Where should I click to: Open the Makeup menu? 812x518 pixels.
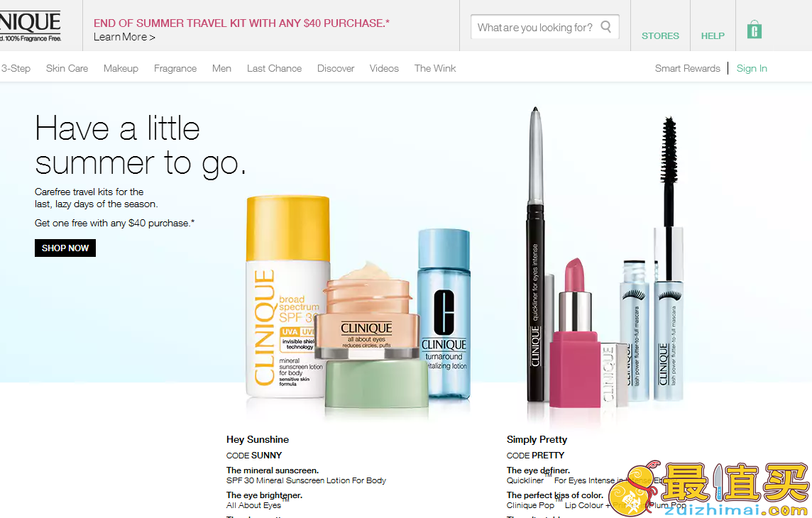click(x=121, y=68)
